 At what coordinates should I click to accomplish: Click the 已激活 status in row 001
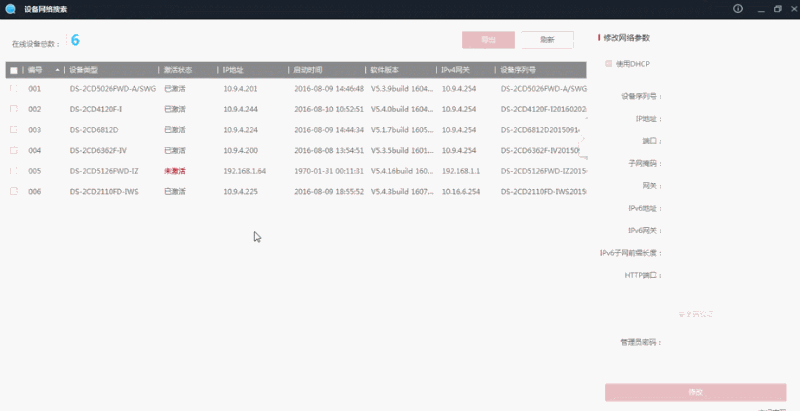tap(175, 89)
